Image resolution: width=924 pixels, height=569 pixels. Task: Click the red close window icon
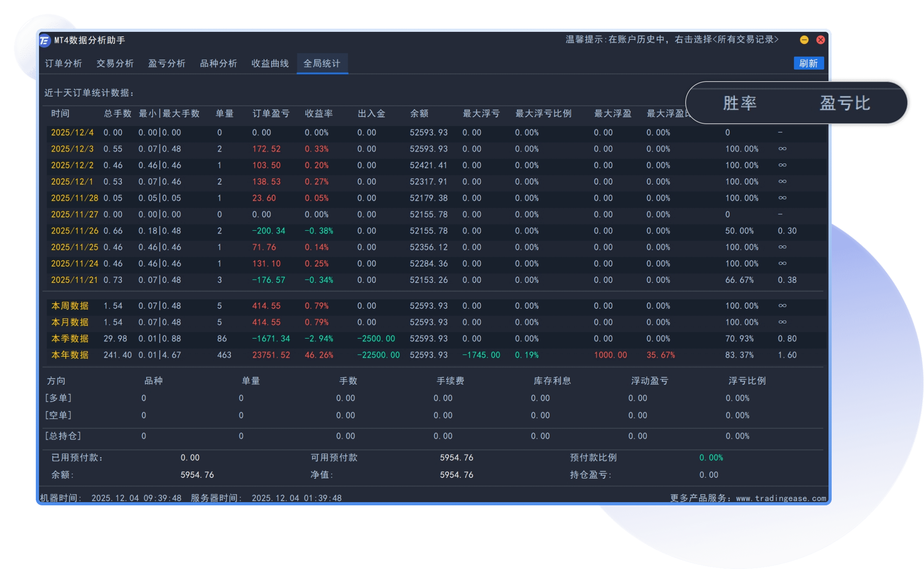(x=820, y=40)
